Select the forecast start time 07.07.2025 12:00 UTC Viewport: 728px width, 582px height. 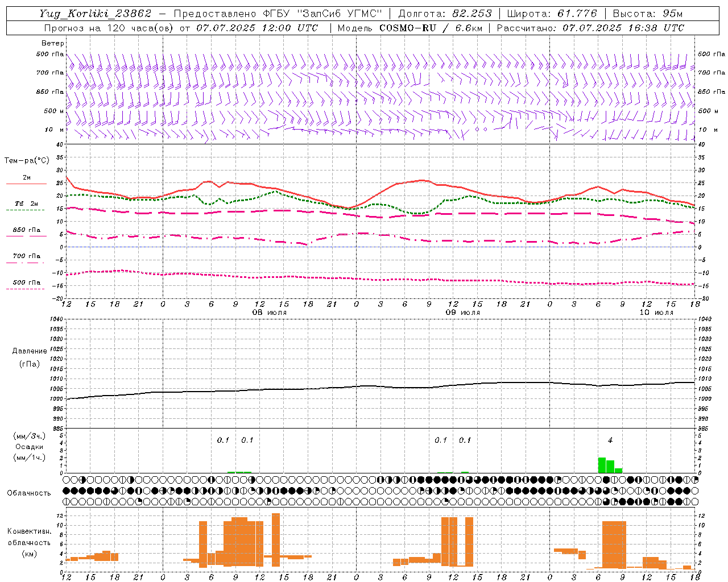tap(257, 28)
